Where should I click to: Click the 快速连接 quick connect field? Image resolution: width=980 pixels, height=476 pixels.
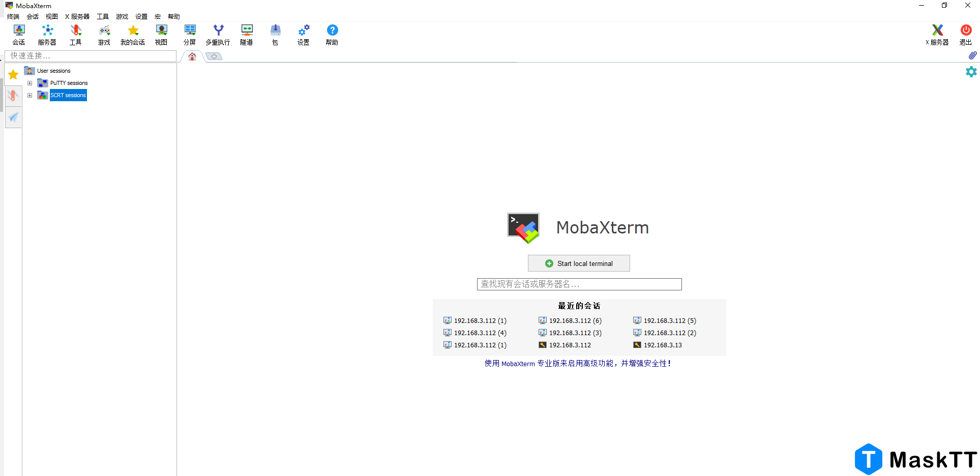point(91,56)
